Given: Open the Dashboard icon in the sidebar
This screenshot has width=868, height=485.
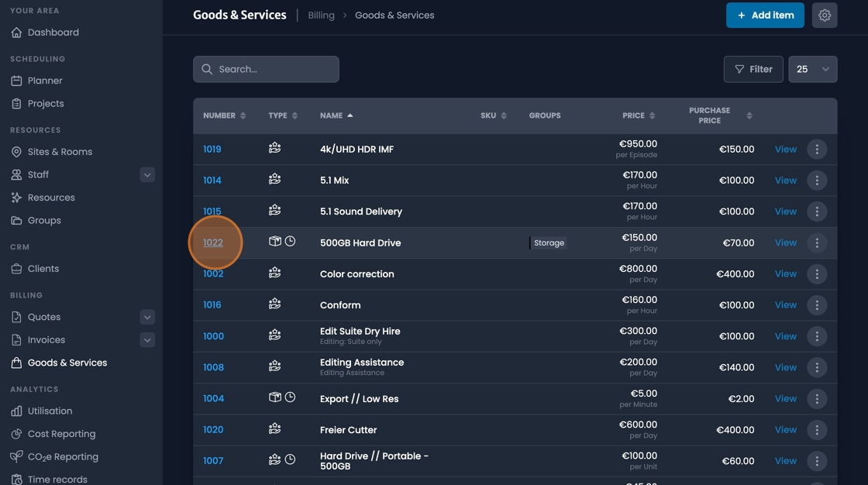Looking at the screenshot, I should (x=16, y=32).
